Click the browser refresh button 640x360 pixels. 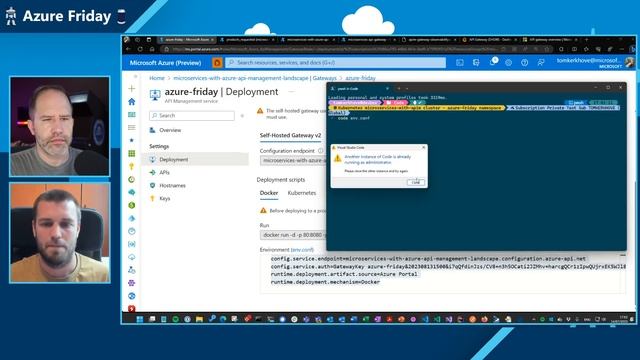point(140,49)
